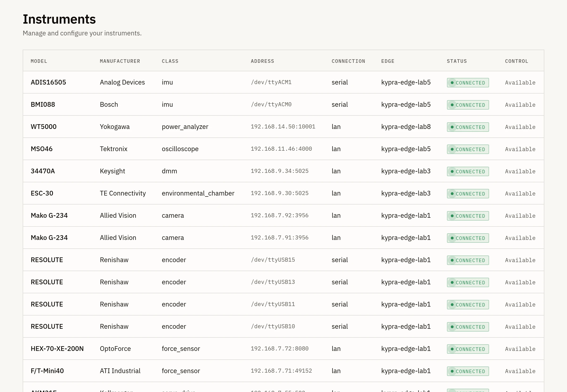Click OptoForce manufacturer cell
The width and height of the screenshot is (567, 392).
115,349
